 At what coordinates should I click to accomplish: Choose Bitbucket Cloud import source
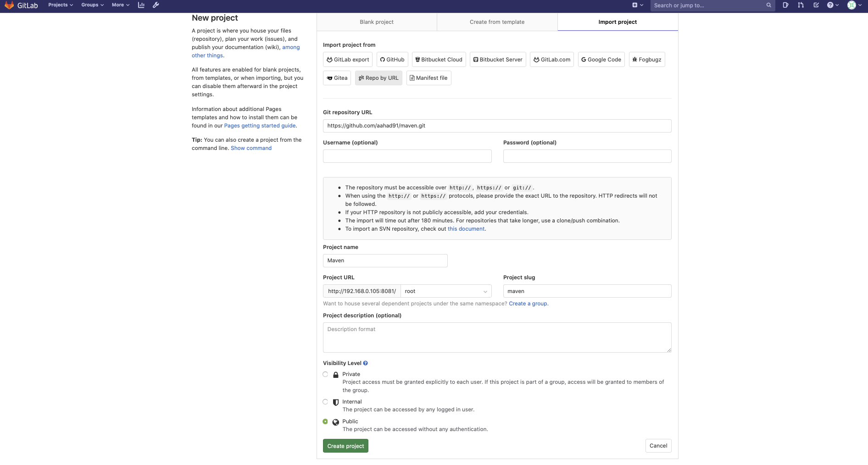click(x=439, y=60)
